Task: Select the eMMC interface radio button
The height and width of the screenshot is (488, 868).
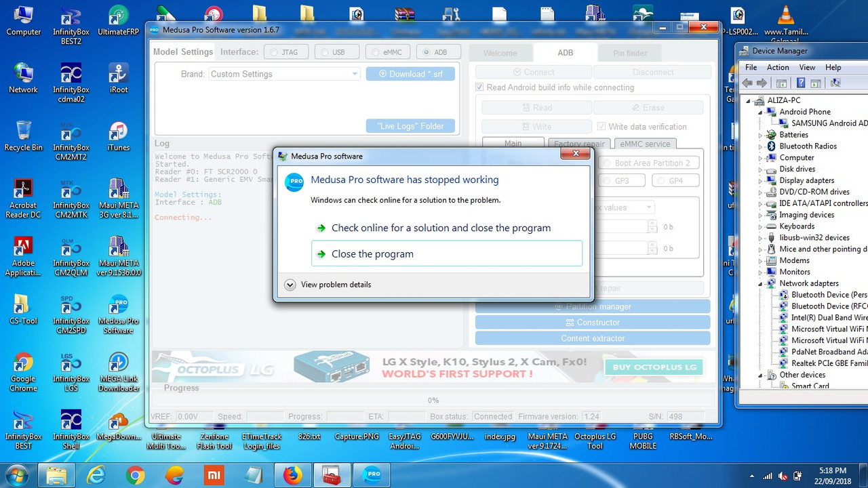Action: (x=387, y=52)
